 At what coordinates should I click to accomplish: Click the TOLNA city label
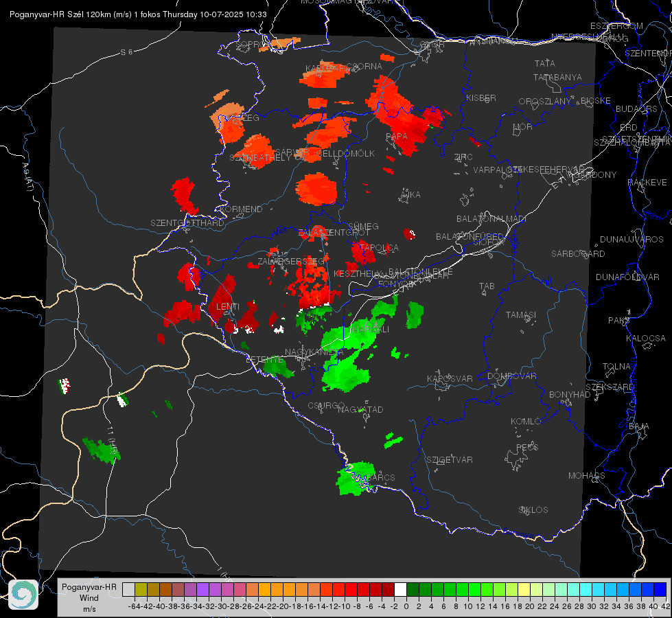tap(616, 366)
